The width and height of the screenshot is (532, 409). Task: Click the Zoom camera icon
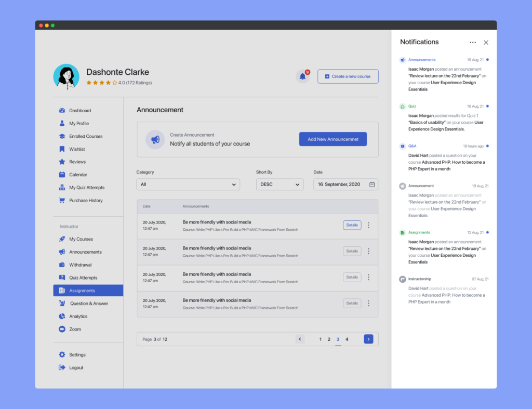click(x=62, y=329)
